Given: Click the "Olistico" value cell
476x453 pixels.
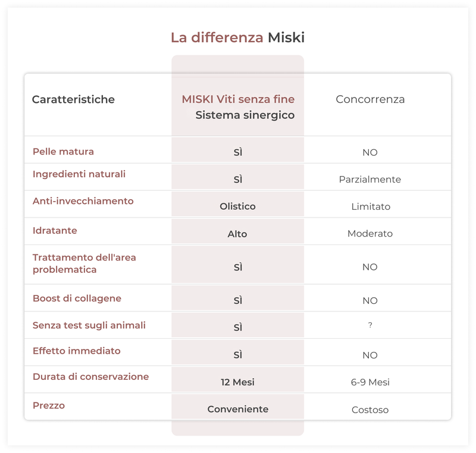Looking at the screenshot, I should [237, 206].
